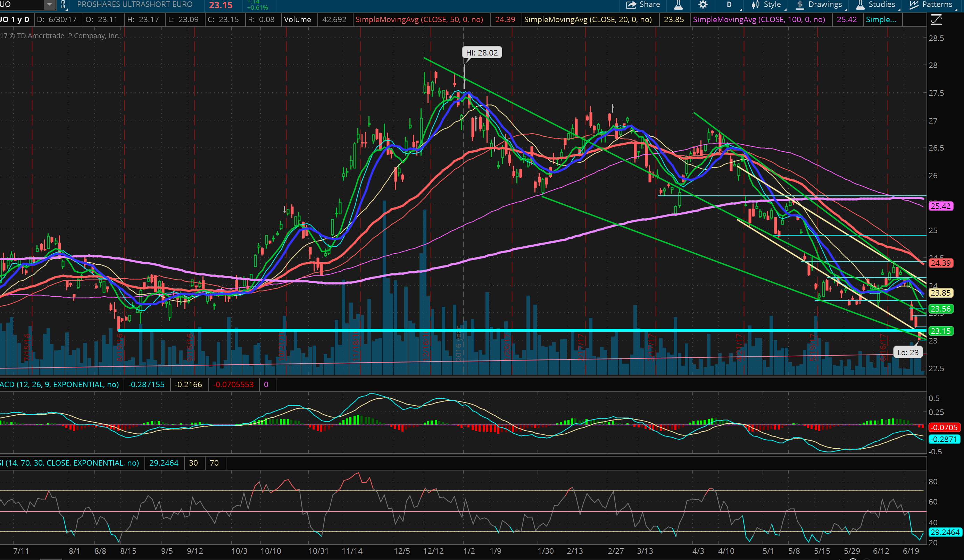Viewport: 964px width, 560px height.
Task: Open the flask quick-study icon
Action: 678,5
